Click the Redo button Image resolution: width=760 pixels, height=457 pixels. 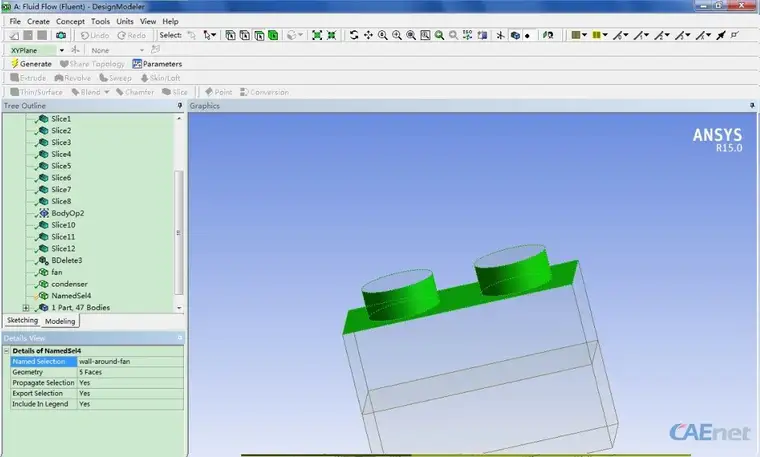(131, 35)
